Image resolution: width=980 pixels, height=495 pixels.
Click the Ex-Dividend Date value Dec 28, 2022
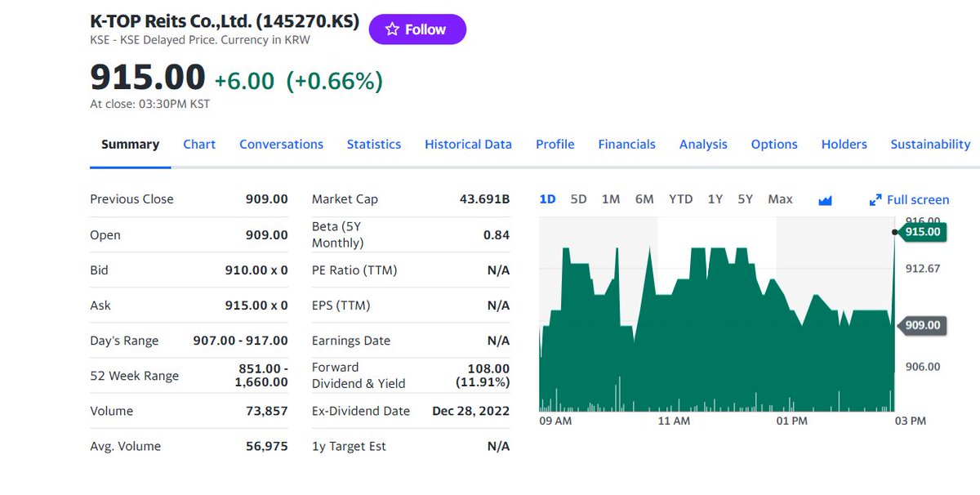click(470, 411)
